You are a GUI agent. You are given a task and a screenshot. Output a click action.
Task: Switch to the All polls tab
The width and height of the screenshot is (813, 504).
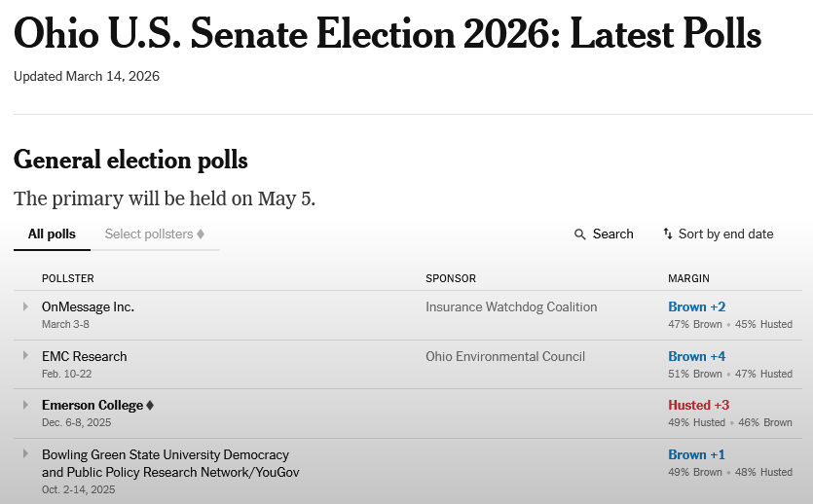(52, 234)
